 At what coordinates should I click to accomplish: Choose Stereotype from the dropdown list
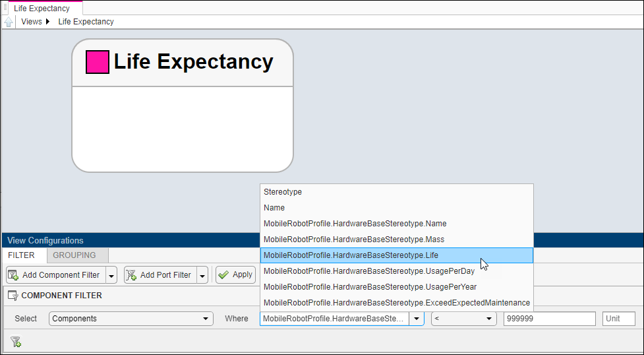point(397,192)
